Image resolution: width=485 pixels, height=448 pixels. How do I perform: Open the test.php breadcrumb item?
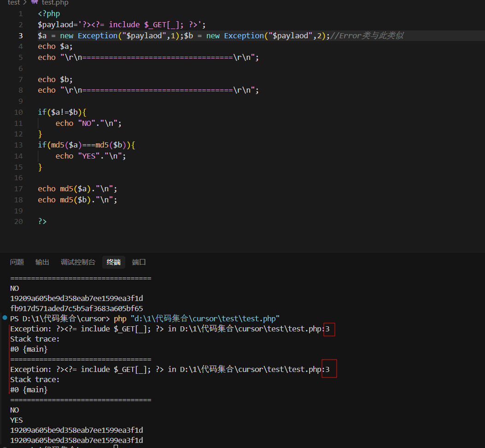click(x=55, y=2)
